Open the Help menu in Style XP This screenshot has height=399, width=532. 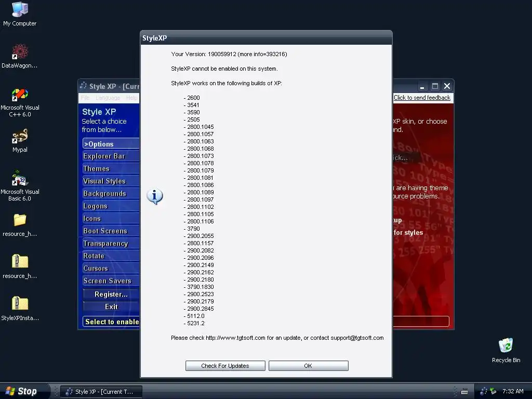[x=131, y=98]
